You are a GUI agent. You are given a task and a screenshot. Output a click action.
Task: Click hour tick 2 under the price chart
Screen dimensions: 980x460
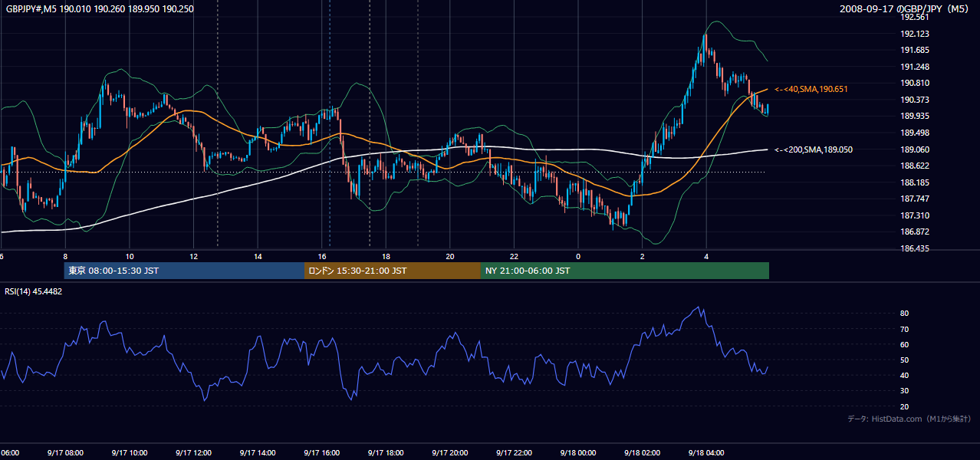click(643, 257)
